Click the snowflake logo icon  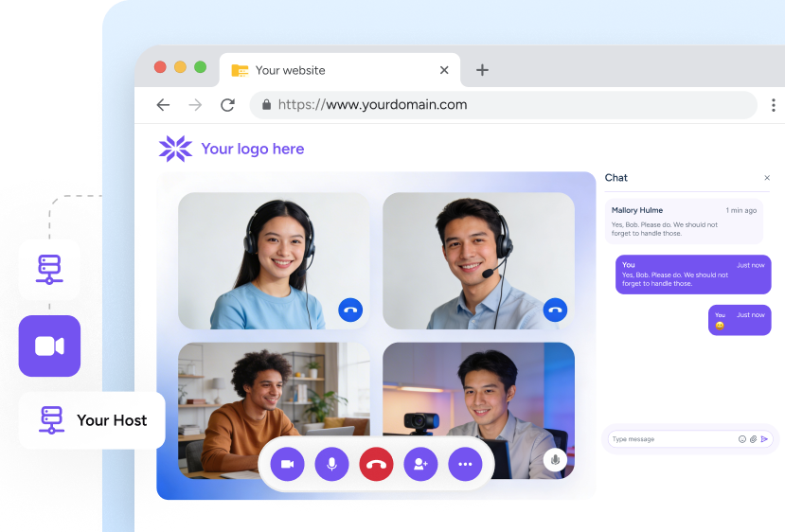point(176,149)
